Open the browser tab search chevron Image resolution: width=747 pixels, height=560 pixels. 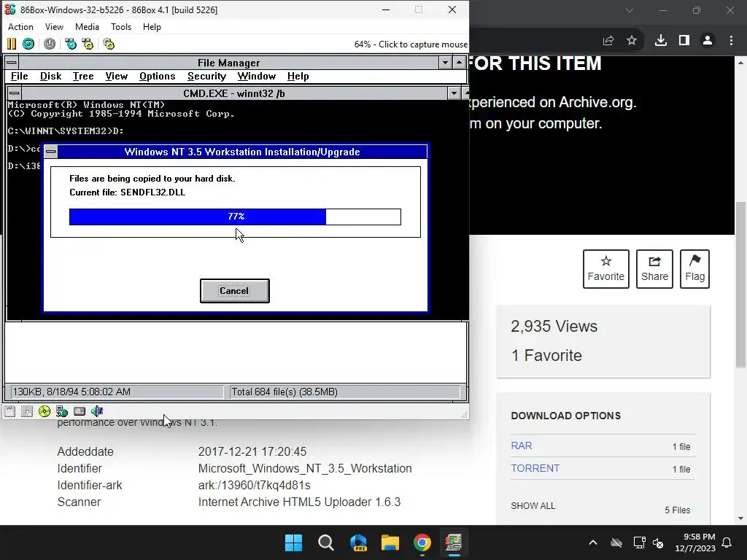tap(630, 10)
